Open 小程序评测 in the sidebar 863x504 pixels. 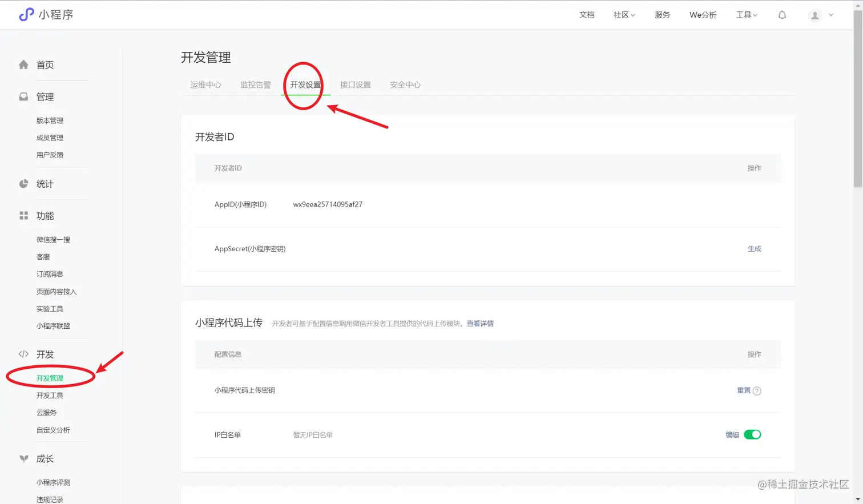click(53, 482)
